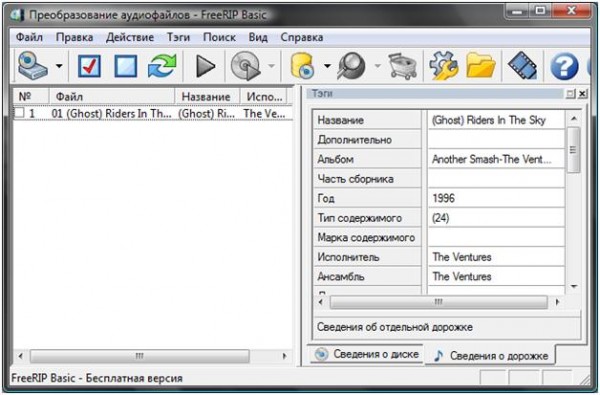The width and height of the screenshot is (600, 395).
Task: Edit the Альбом field Another Smash
Action: coord(496,159)
